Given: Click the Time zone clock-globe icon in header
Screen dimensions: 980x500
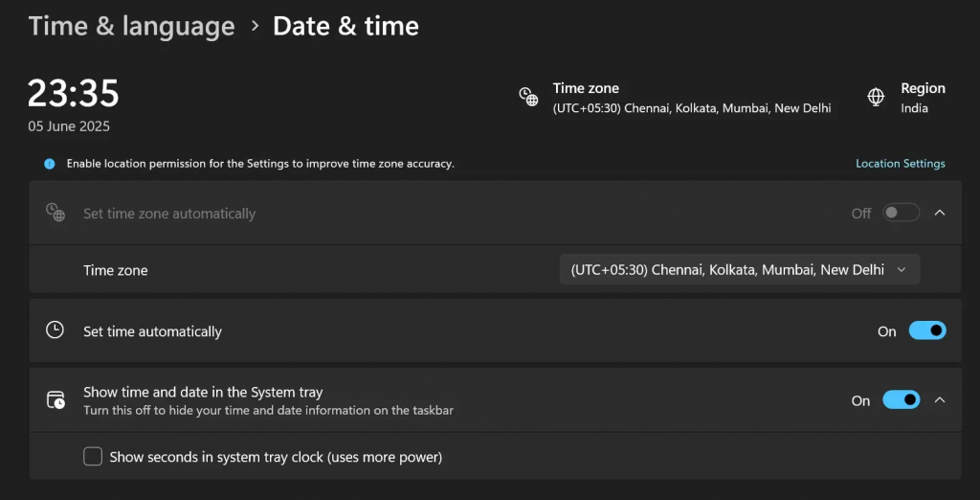Looking at the screenshot, I should [528, 97].
